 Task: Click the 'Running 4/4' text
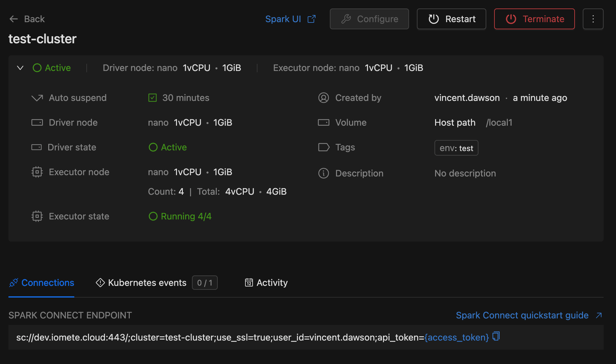tap(186, 216)
